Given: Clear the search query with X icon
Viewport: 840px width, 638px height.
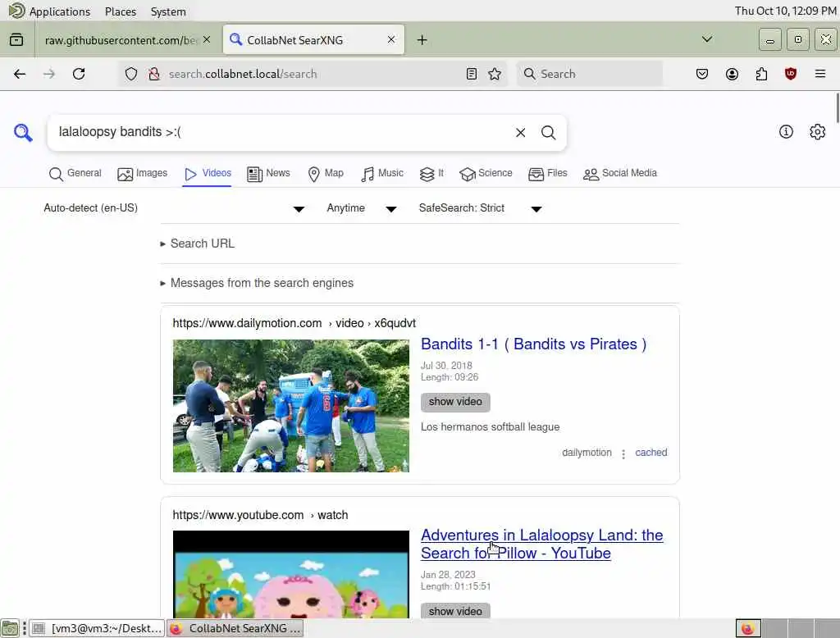Looking at the screenshot, I should pos(520,132).
